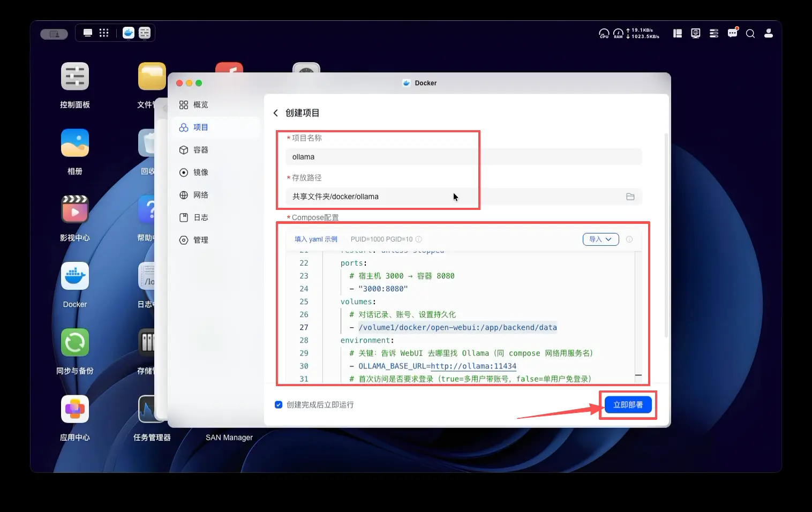Click the 填入 yaml 示例 link

coord(316,239)
